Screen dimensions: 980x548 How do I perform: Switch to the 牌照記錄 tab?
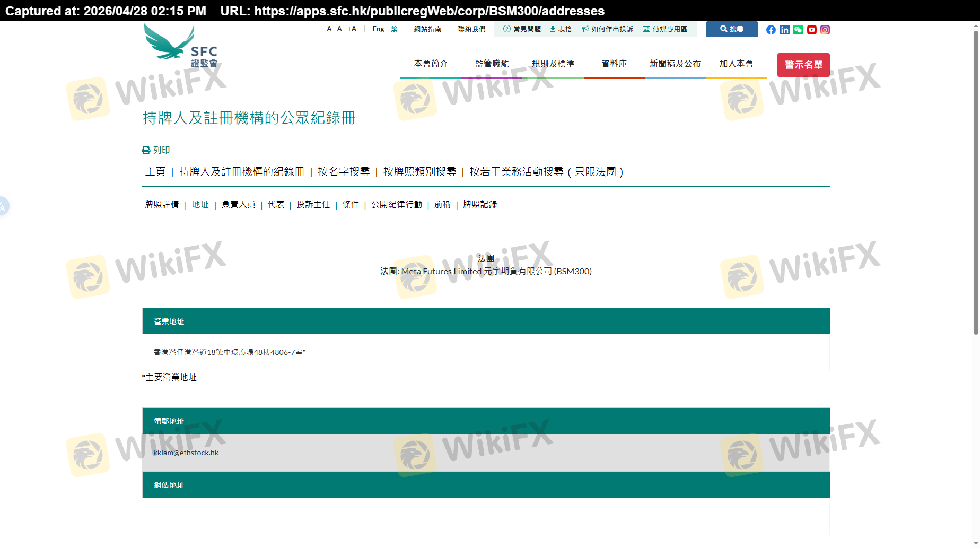tap(480, 204)
